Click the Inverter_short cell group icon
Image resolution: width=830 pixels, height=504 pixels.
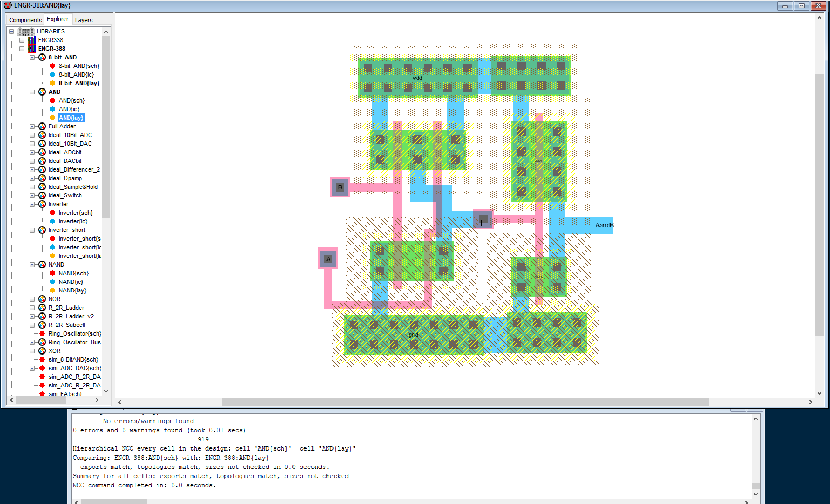[42, 230]
